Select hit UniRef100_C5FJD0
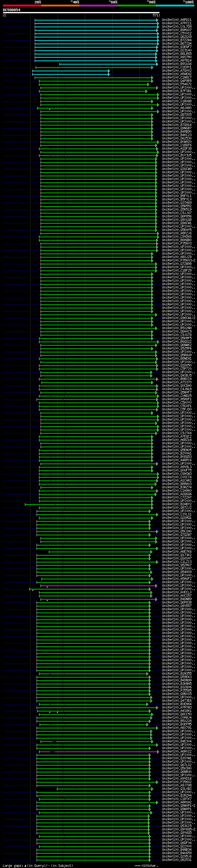This screenshot has height=868, width=197. coord(176,410)
